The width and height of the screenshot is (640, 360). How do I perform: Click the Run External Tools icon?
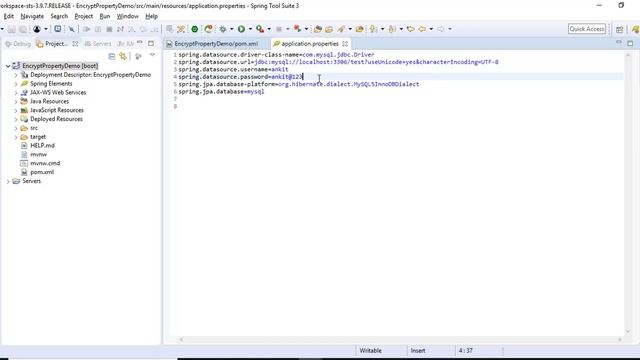click(x=260, y=29)
